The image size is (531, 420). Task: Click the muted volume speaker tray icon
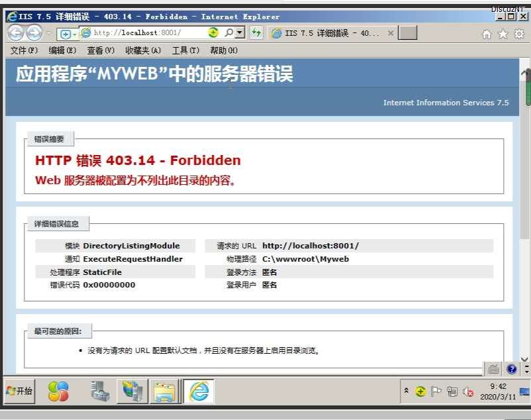468,392
